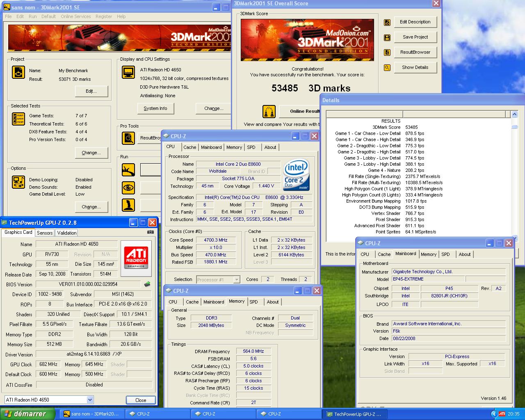Viewport: 525px width, 420px height.
Task: Click the BIOS save icon in GPU-Z
Action: click(x=147, y=284)
